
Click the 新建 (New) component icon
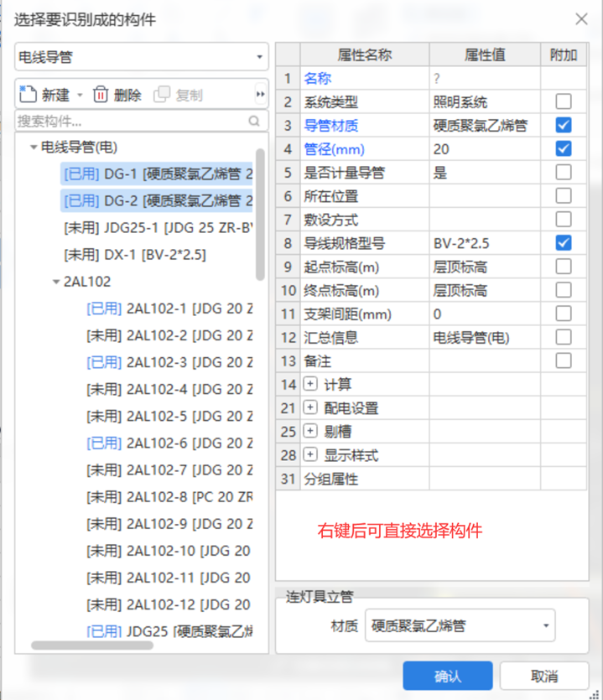[28, 95]
